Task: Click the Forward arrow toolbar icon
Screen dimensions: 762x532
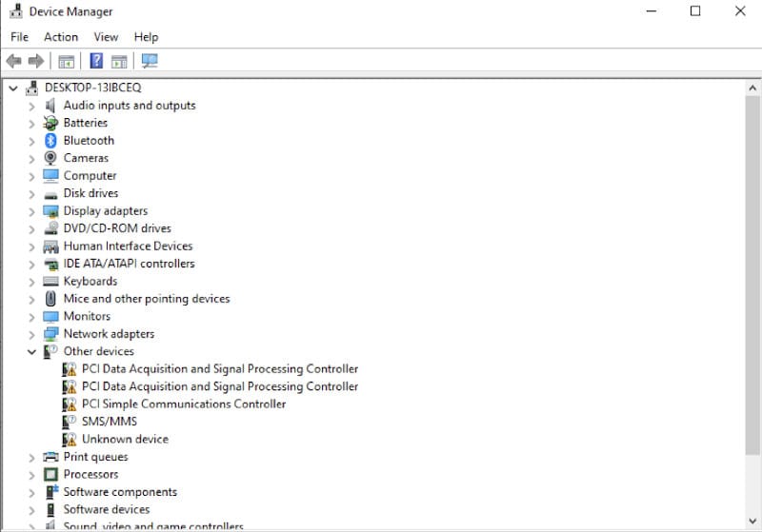Action: pyautogui.click(x=36, y=61)
